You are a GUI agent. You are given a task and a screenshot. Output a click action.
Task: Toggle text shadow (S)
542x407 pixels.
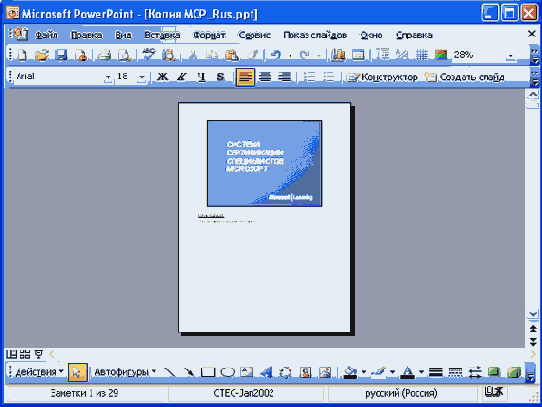point(221,77)
